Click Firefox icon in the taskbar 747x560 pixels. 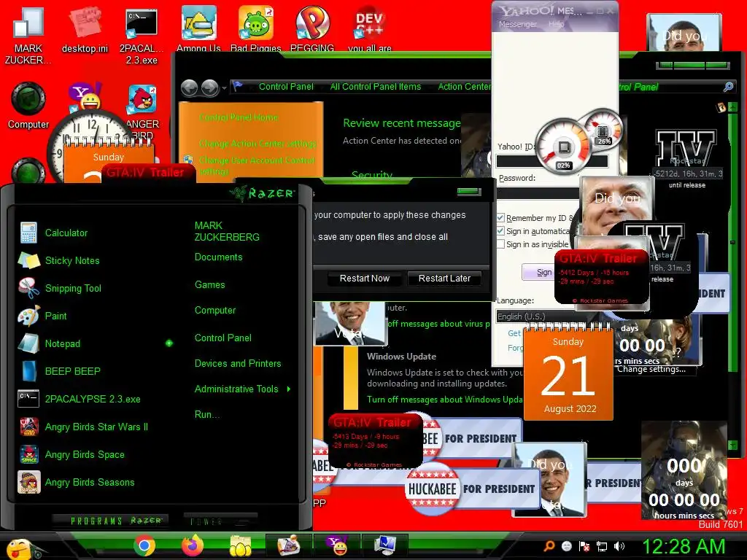tap(193, 545)
